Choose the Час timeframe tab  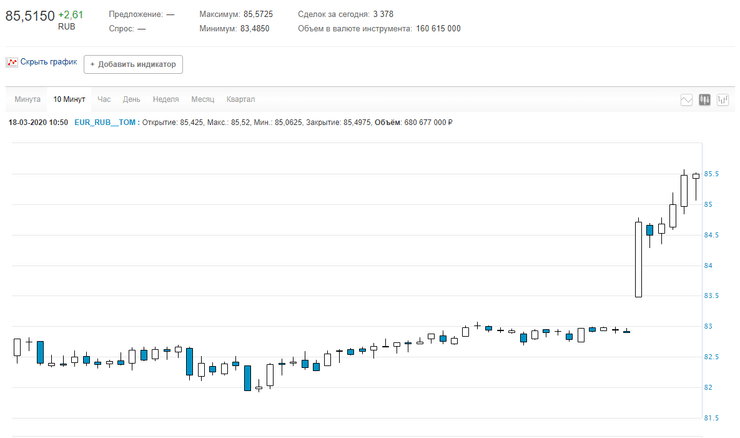104,100
